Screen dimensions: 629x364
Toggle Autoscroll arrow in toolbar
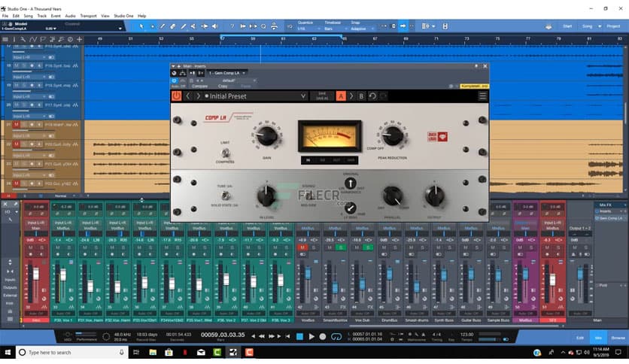coord(403,26)
